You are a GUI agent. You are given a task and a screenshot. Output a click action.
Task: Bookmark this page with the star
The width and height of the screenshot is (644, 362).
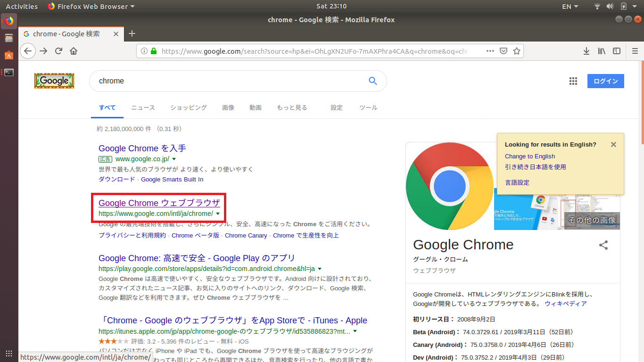coord(517,51)
